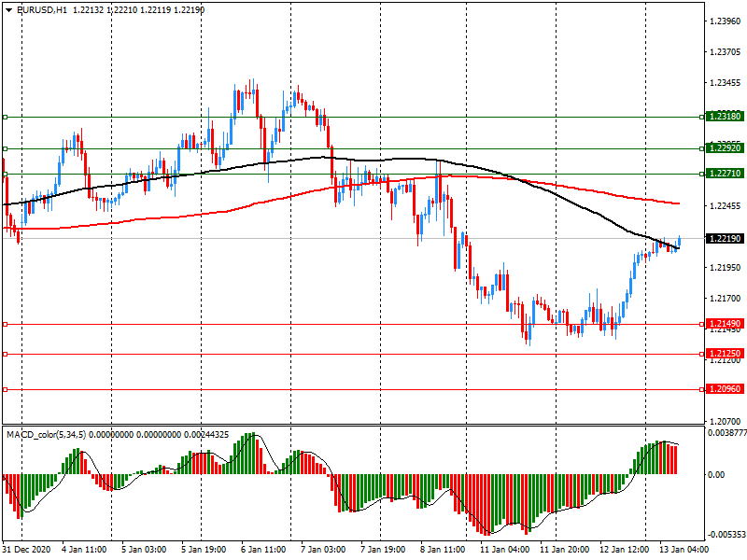Click the 0.00 level on MACD scale
This screenshot has height=560, width=747.
(x=716, y=474)
